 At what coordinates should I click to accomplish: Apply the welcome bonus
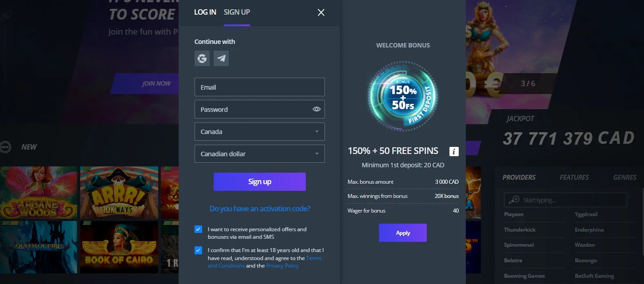[403, 233]
